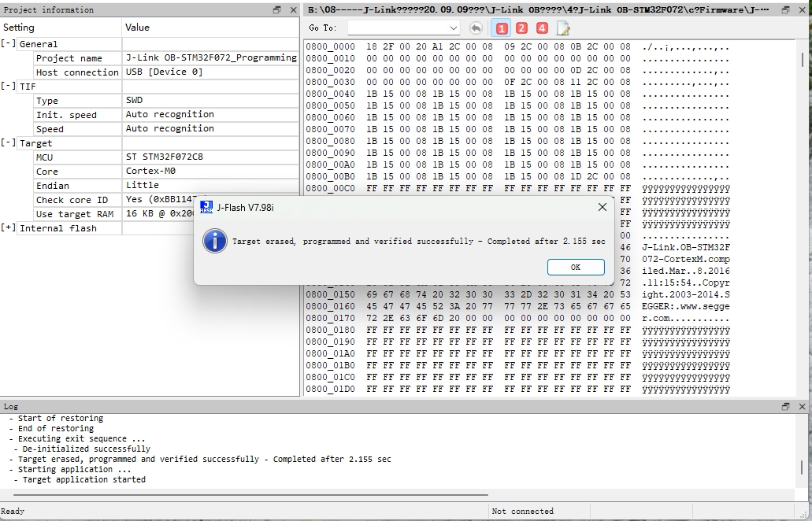This screenshot has width=812, height=521.
Task: Select 1-byte view mode icon
Action: tap(501, 28)
